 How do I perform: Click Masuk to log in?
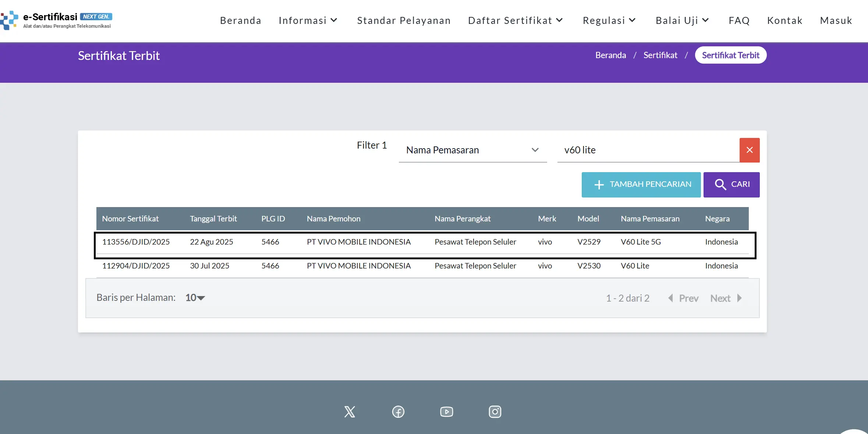pos(836,21)
